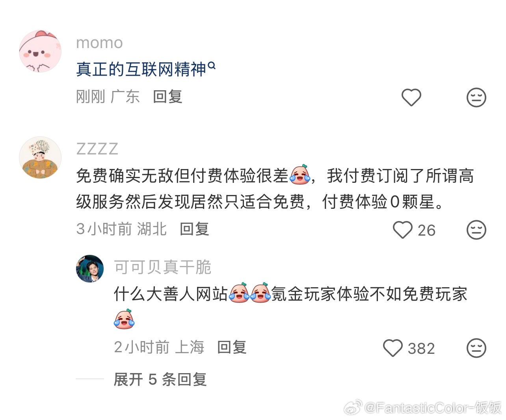The width and height of the screenshot is (506, 420).
Task: Tap the search magnifier after 真正的互联网精神
Action: [212, 66]
